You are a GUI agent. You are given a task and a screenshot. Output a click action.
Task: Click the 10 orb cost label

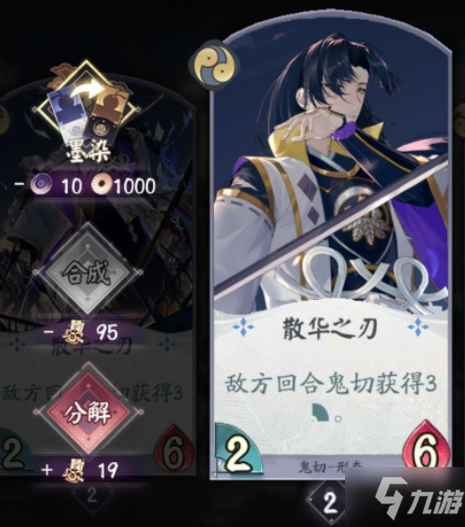coord(71,186)
